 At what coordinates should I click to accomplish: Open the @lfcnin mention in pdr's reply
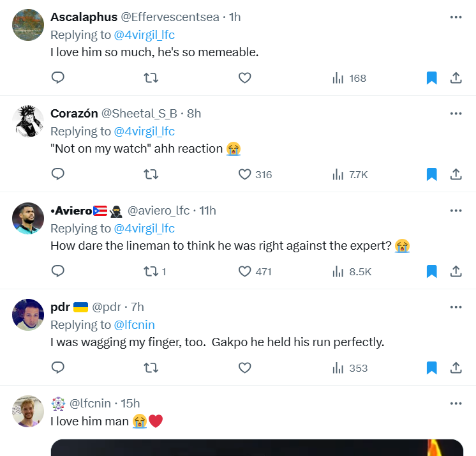(134, 324)
